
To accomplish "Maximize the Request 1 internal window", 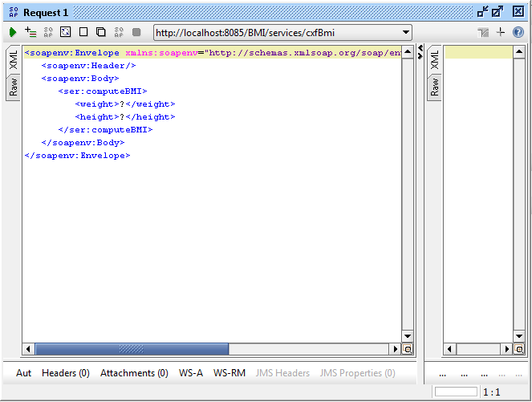I will tap(497, 11).
